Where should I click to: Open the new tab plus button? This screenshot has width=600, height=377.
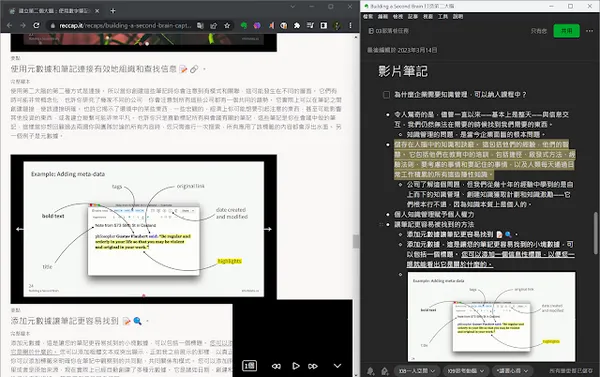click(113, 11)
